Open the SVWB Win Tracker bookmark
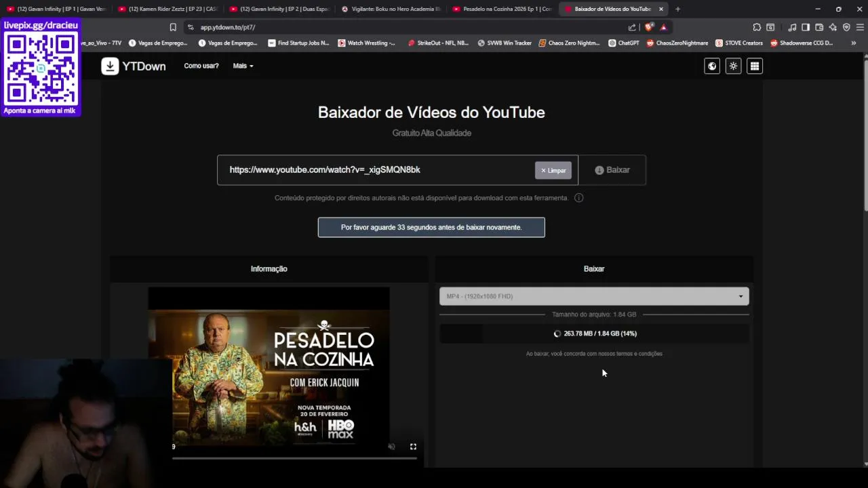868x488 pixels. pos(505,43)
